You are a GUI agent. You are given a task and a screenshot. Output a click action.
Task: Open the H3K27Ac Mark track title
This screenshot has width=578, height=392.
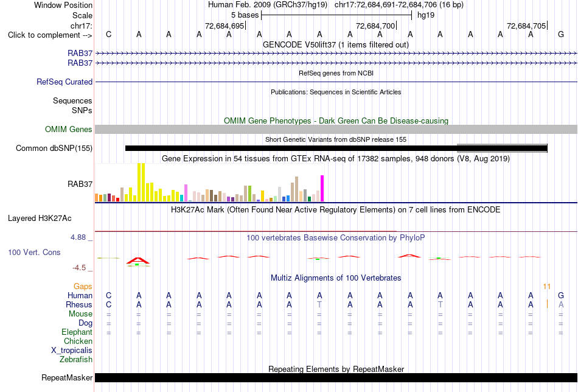pyautogui.click(x=336, y=209)
